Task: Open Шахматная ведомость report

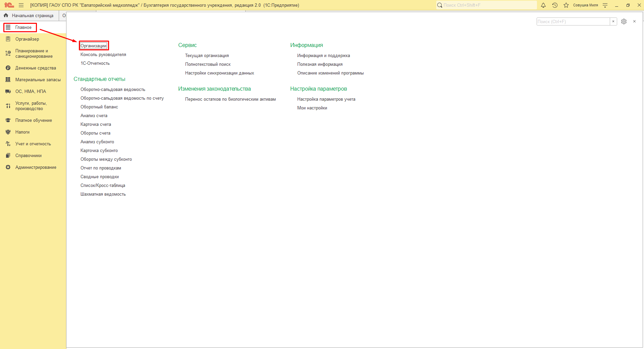Action: 103,194
